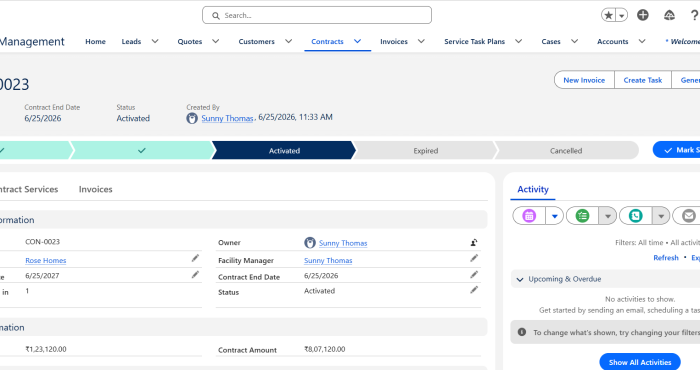Open the favorites star icon
Screen dimensions: 700x370
click(608, 15)
